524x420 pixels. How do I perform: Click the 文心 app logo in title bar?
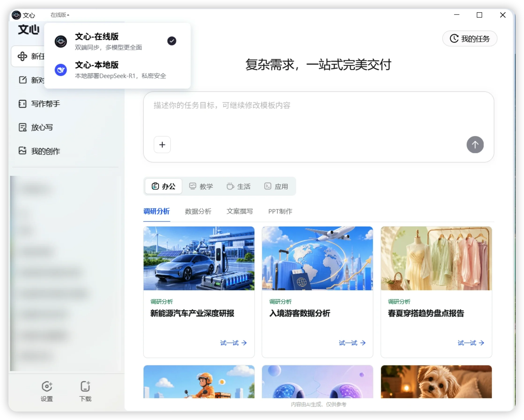16,15
